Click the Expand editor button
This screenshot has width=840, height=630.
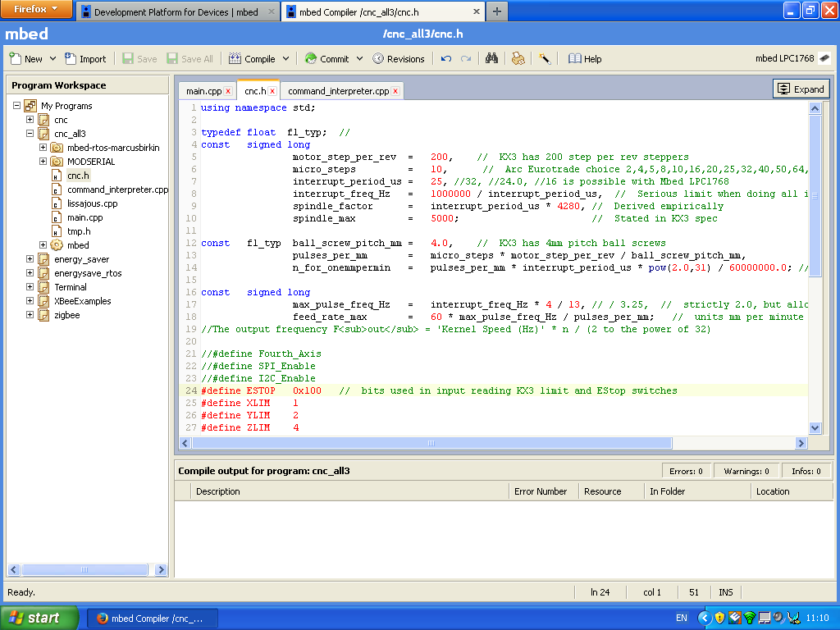(801, 89)
